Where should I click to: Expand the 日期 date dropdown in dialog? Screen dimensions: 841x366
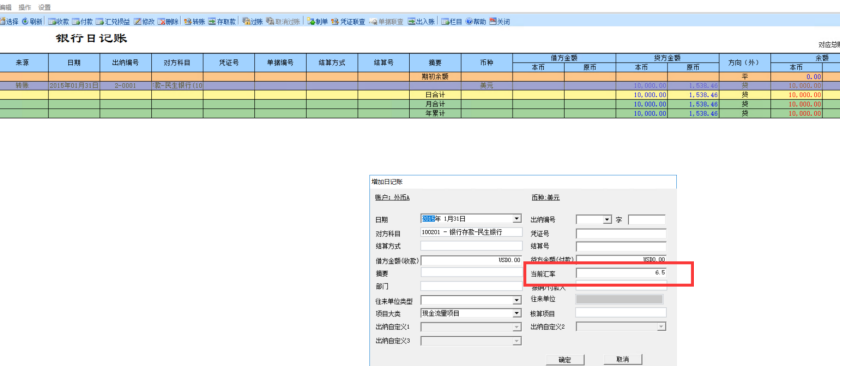tap(517, 219)
